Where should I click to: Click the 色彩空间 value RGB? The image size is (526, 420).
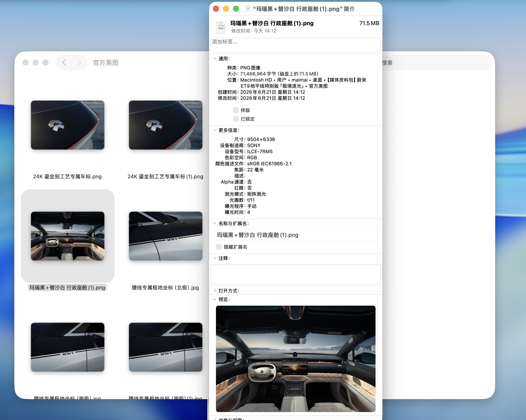(x=252, y=158)
